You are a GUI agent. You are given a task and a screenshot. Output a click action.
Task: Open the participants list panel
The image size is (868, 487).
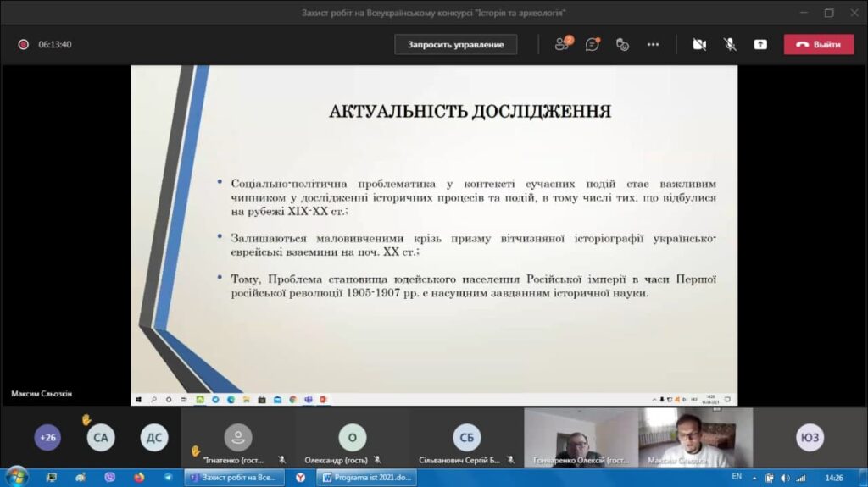pyautogui.click(x=562, y=44)
